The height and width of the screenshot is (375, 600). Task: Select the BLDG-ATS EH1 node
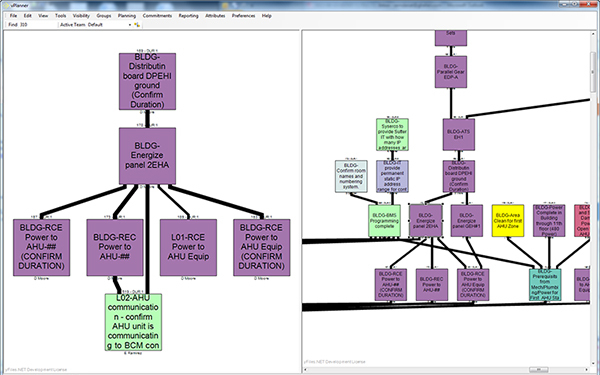[x=459, y=134]
